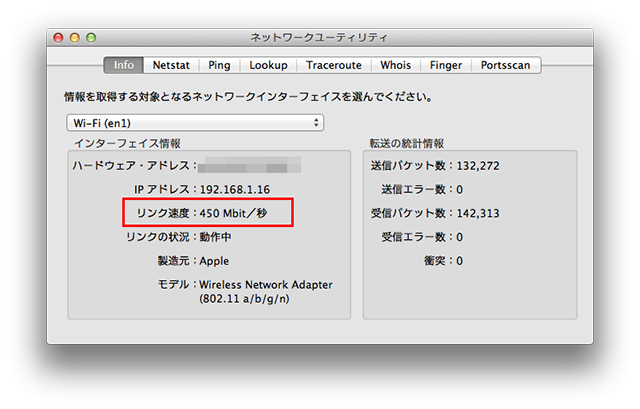The height and width of the screenshot is (409, 640).
Task: Switch to the Whois tab
Action: (396, 65)
